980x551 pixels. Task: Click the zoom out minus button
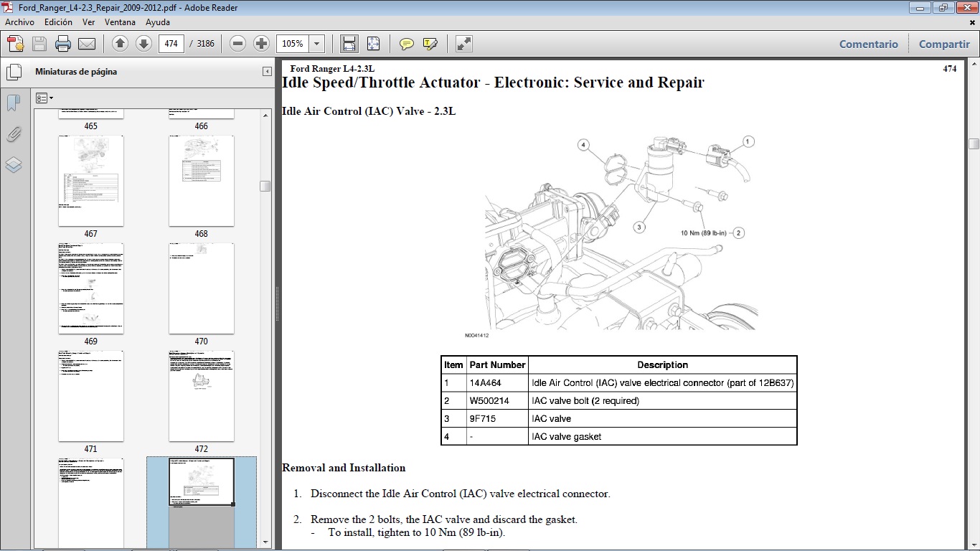(x=238, y=44)
